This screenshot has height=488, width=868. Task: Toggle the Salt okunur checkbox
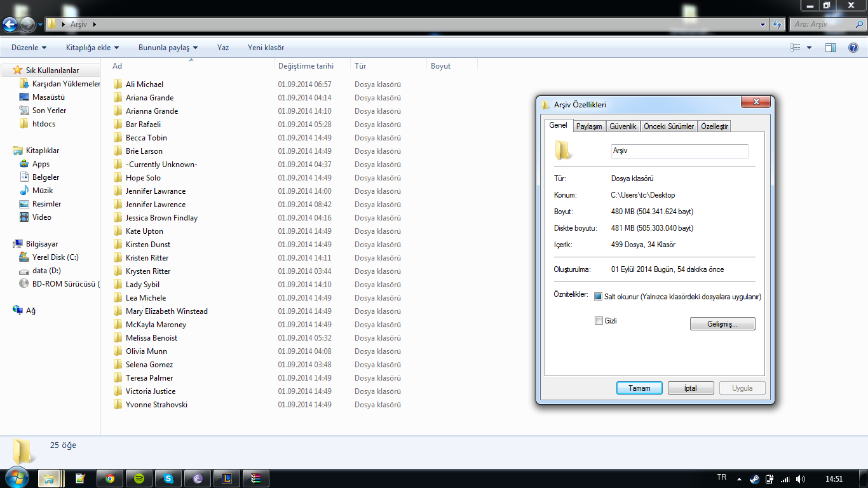[x=598, y=297]
